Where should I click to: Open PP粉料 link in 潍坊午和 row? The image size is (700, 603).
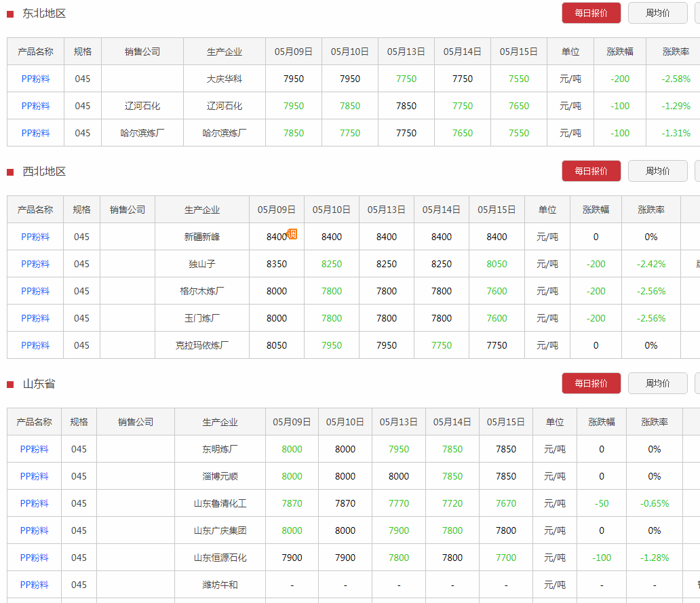pyautogui.click(x=35, y=585)
